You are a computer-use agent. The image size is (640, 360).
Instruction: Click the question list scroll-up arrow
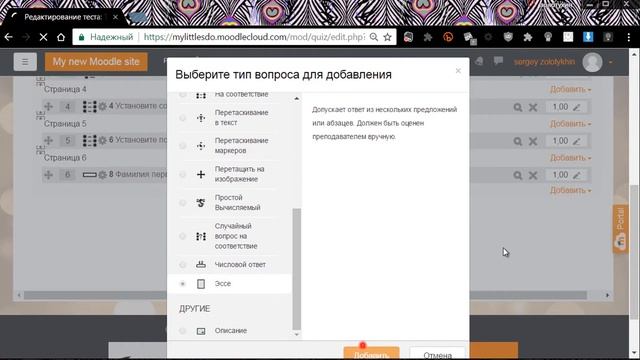297,98
